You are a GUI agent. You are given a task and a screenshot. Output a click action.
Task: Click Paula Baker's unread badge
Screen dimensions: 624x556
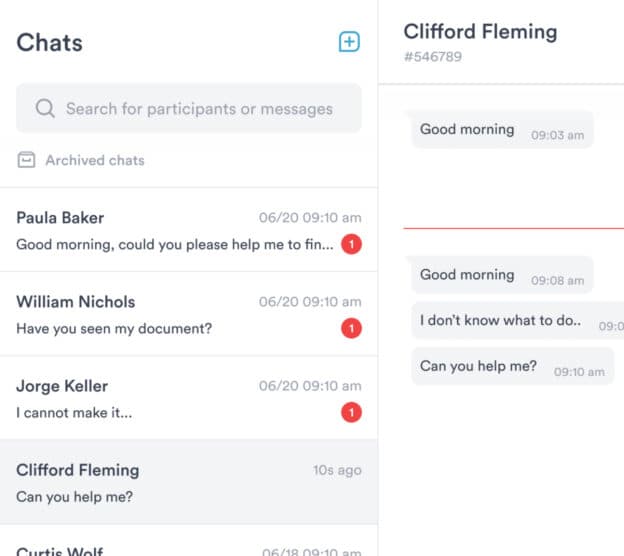[350, 244]
